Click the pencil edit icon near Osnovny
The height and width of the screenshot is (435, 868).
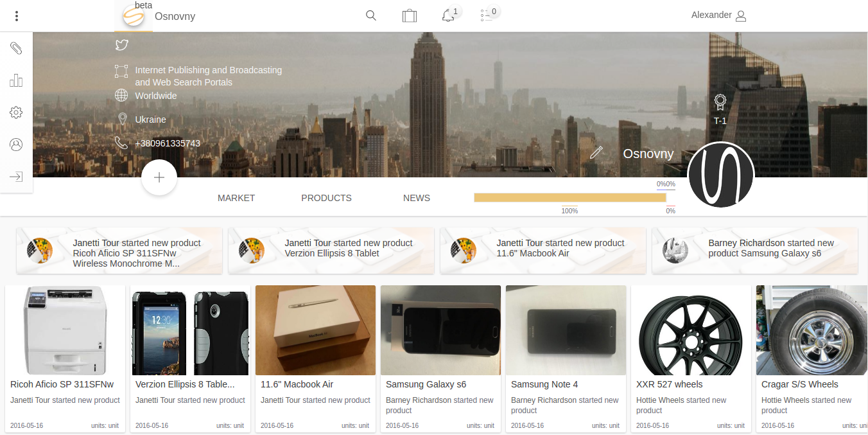coord(596,152)
